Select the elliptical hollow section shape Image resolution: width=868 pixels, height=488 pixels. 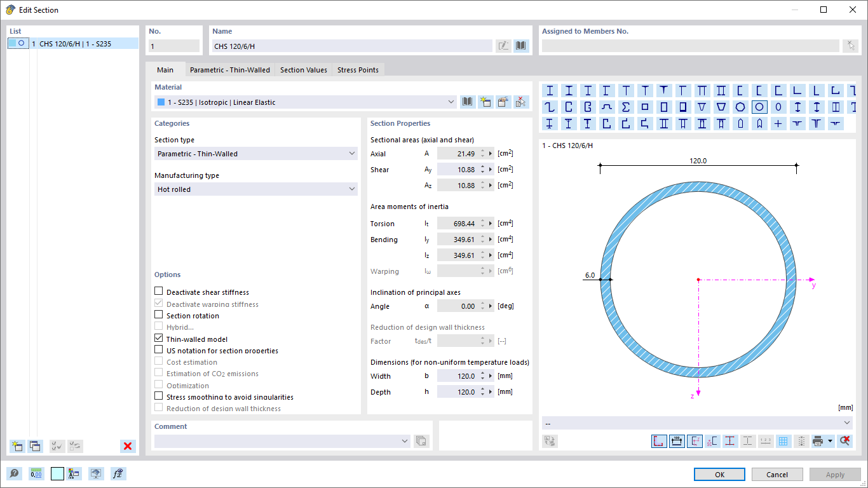(x=778, y=107)
